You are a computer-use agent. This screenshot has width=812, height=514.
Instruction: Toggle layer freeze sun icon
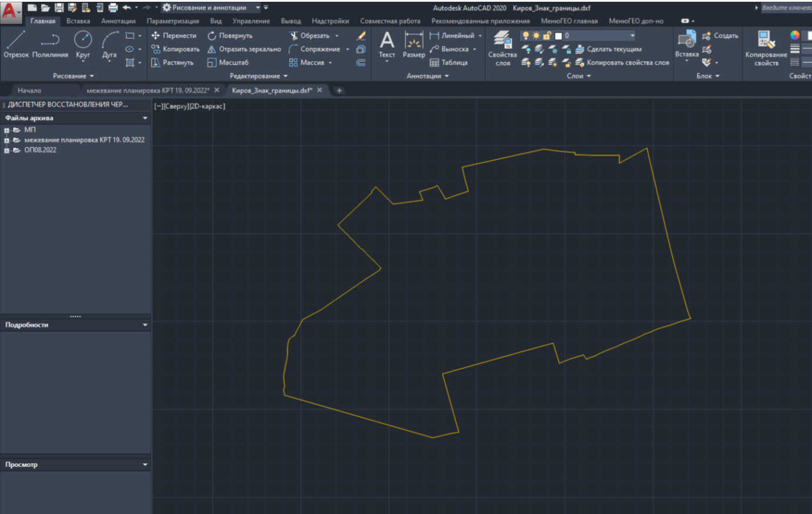coord(536,36)
